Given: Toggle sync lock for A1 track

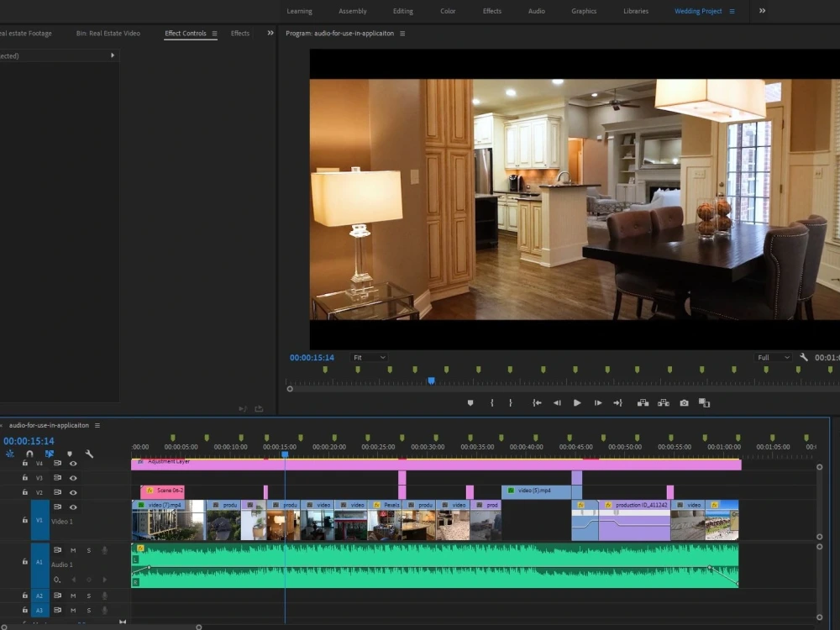Looking at the screenshot, I should pos(57,549).
